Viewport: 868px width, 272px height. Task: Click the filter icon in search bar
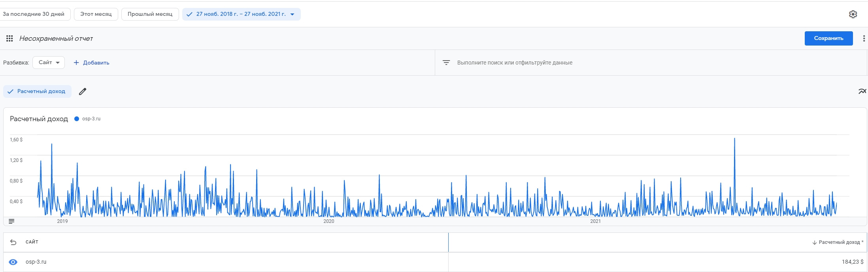click(446, 63)
